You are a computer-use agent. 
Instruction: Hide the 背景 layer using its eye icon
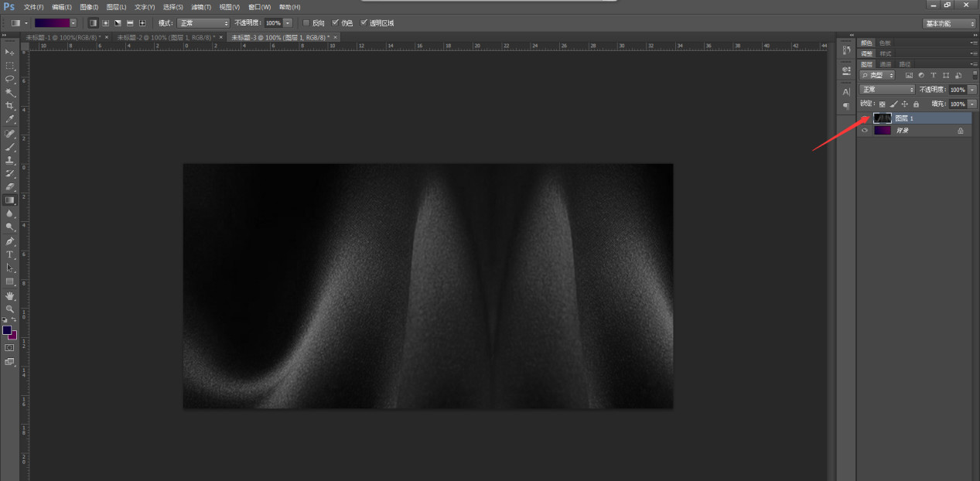pyautogui.click(x=865, y=131)
